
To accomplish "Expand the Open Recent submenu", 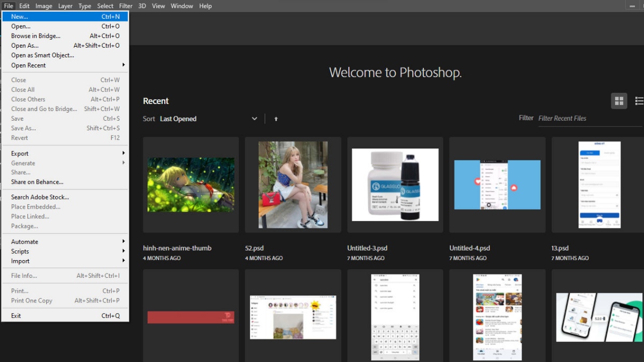I will point(64,65).
